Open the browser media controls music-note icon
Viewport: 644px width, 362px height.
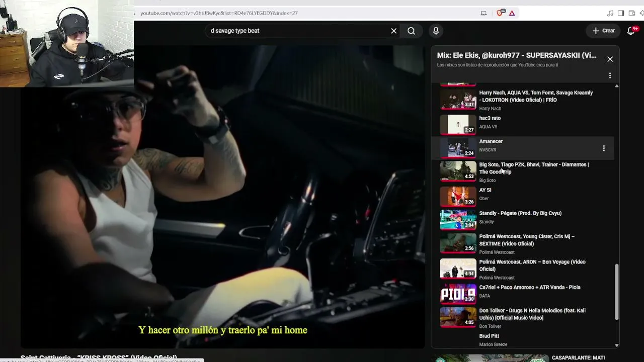[610, 13]
